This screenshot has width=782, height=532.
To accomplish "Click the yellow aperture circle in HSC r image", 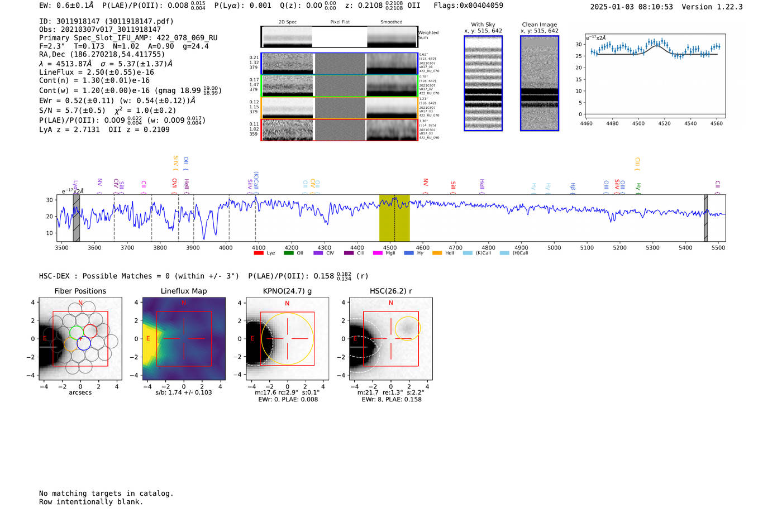I will pyautogui.click(x=408, y=329).
